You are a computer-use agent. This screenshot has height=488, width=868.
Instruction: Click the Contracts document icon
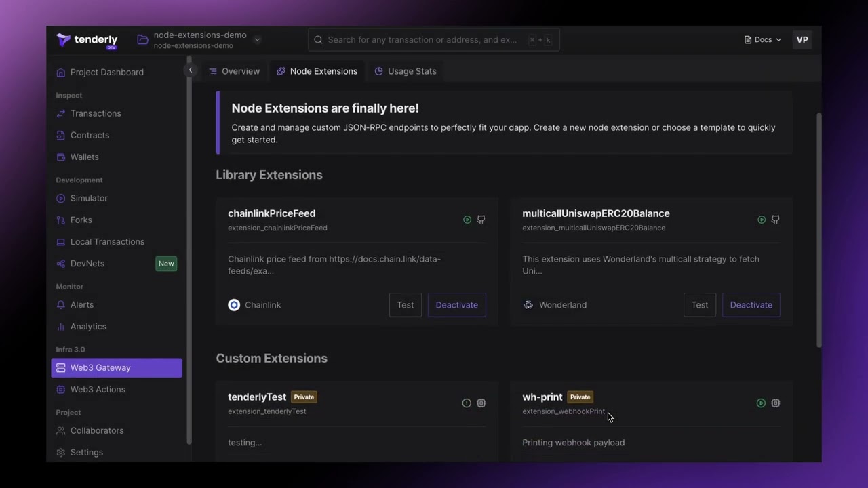61,135
